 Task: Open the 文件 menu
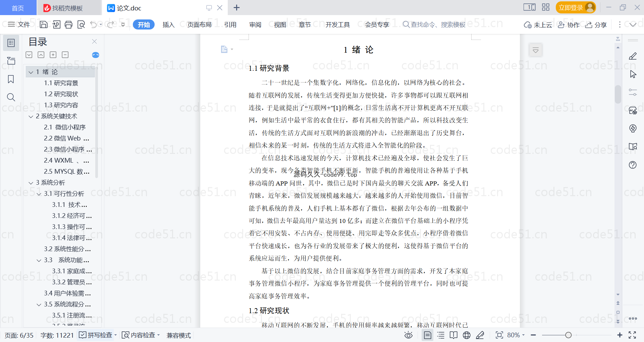coord(19,24)
